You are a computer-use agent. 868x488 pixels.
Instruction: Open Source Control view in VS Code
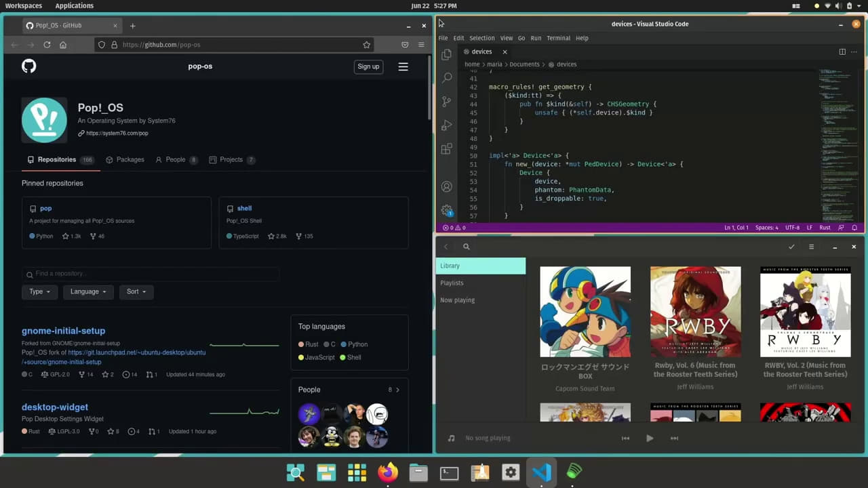click(446, 102)
